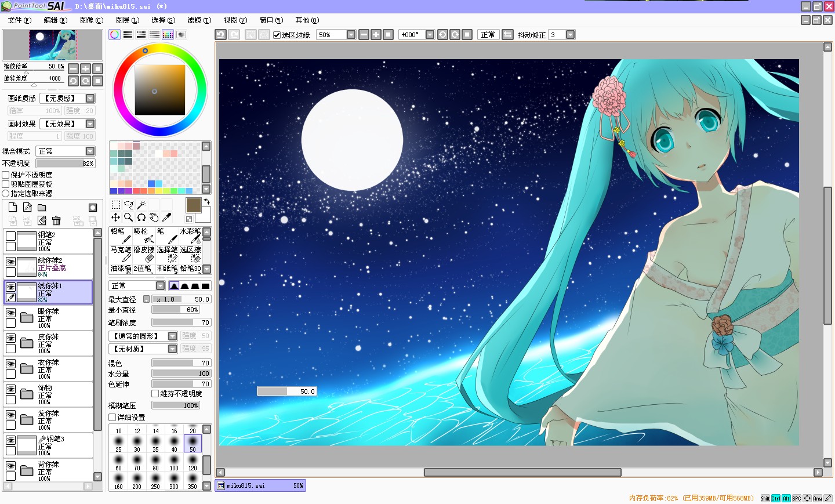
Task: Hide the 线你妹2 layer
Action: tap(10, 262)
